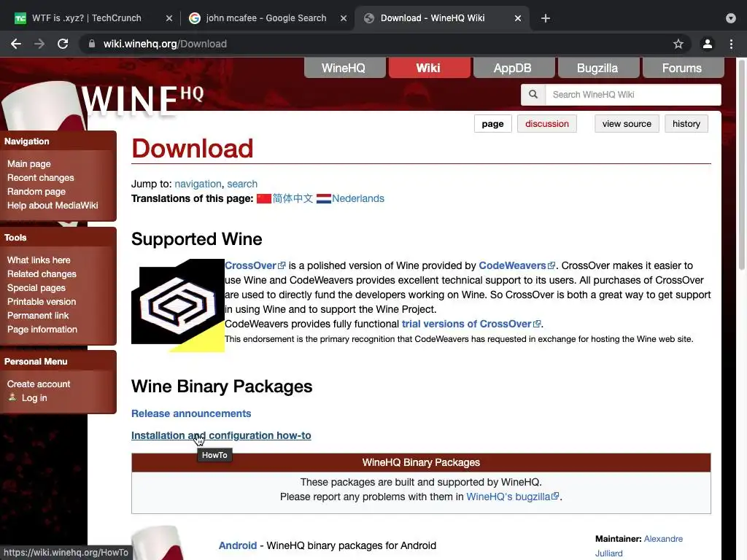Click the Netherlands flag icon

pyautogui.click(x=323, y=198)
